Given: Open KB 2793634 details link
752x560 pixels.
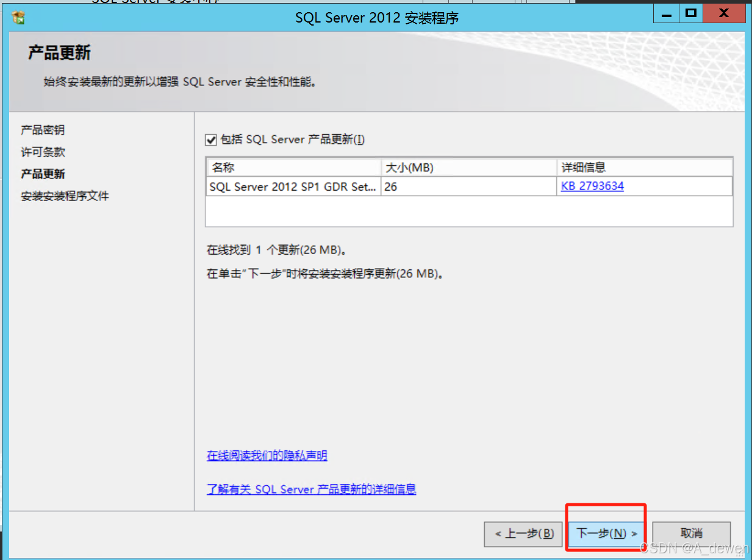Looking at the screenshot, I should pyautogui.click(x=592, y=186).
